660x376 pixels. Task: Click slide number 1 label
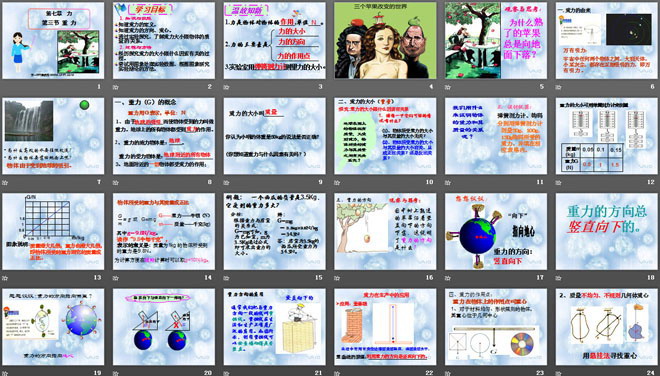(99, 87)
